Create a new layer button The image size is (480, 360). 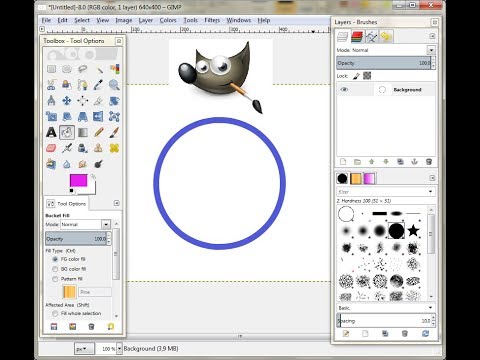pyautogui.click(x=343, y=162)
